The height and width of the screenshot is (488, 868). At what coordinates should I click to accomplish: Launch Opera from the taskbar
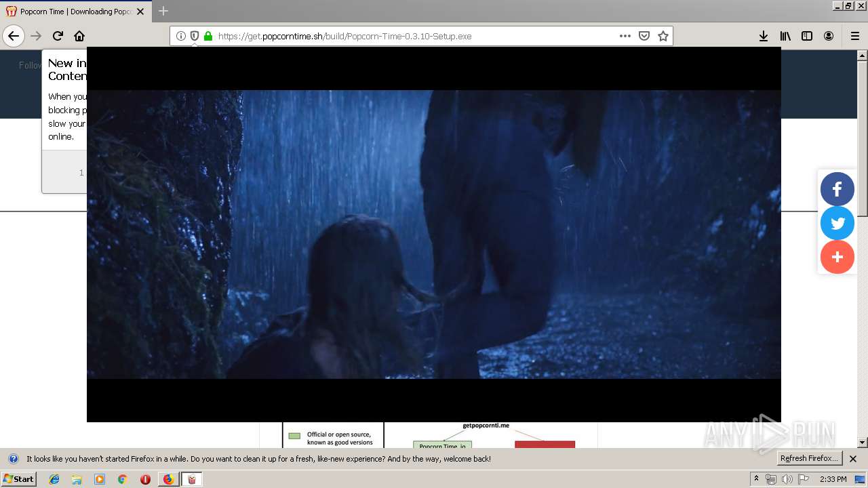click(x=145, y=479)
